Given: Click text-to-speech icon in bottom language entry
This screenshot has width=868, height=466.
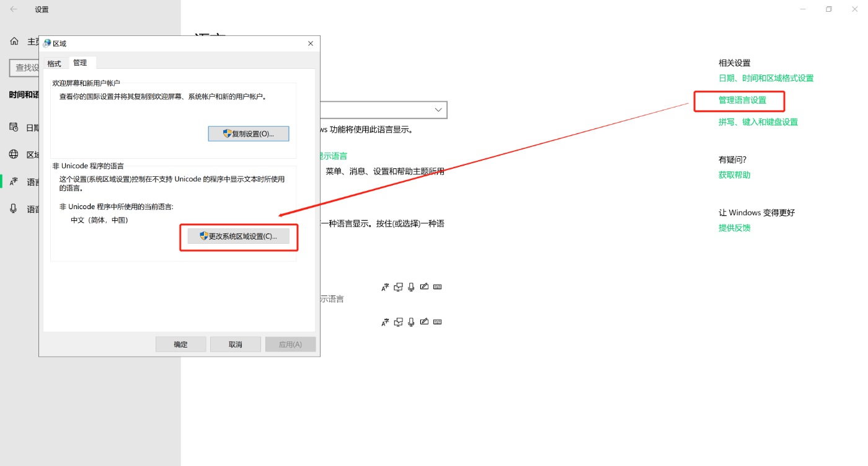Looking at the screenshot, I should [x=399, y=321].
